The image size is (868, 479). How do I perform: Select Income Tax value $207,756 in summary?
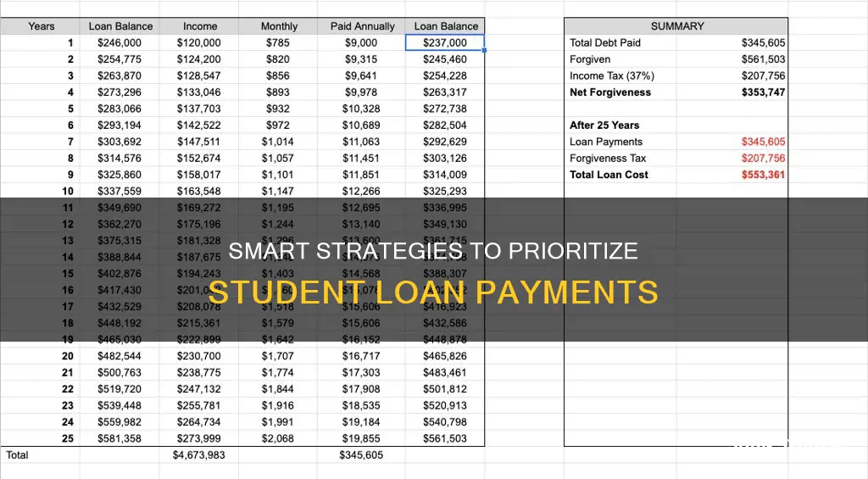(764, 75)
